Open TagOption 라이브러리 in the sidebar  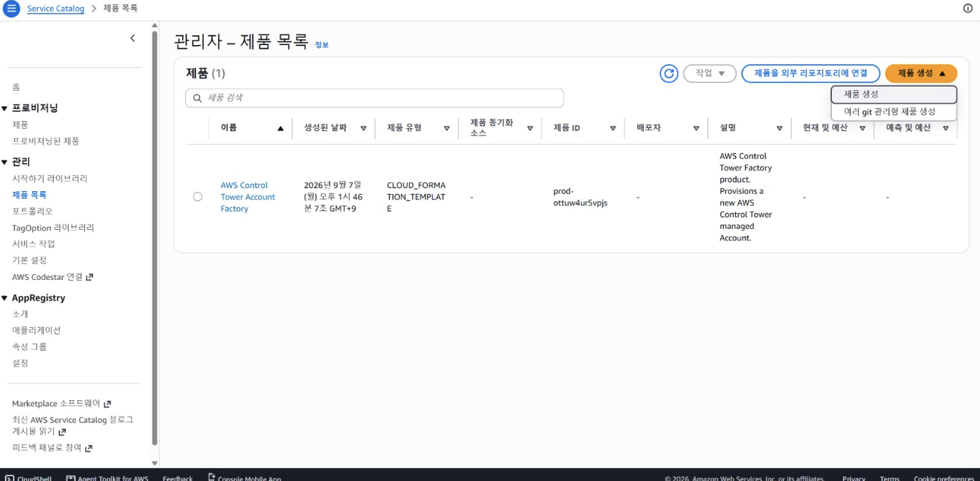53,228
